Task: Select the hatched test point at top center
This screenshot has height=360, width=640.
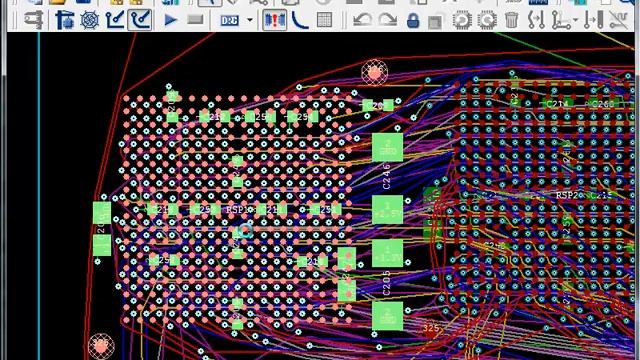Action: click(374, 73)
